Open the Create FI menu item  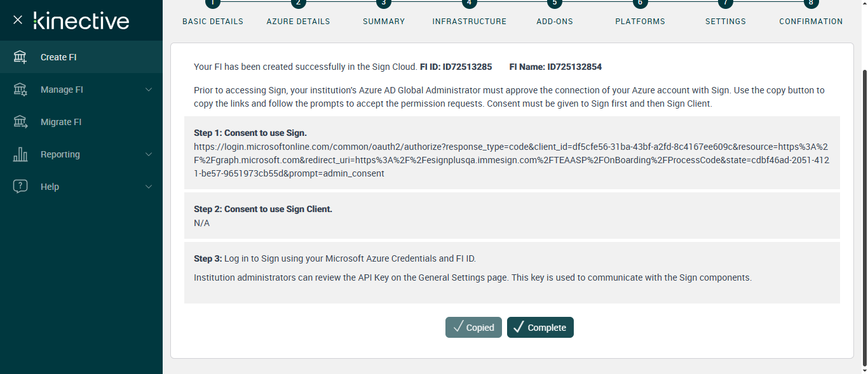click(81, 57)
